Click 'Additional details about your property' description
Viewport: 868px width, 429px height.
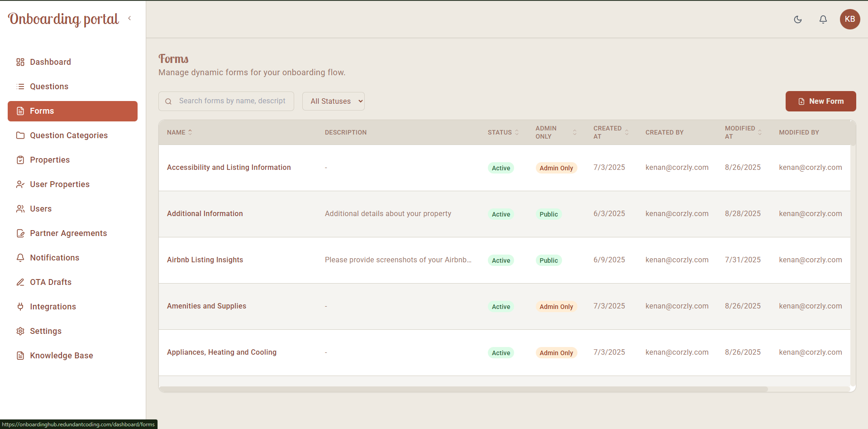click(x=388, y=214)
